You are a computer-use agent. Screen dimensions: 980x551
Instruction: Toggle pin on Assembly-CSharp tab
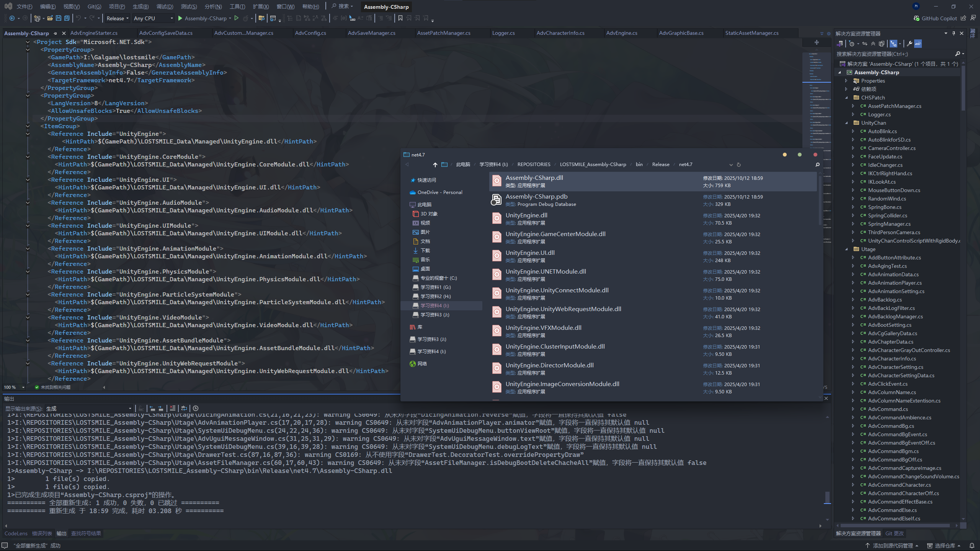click(x=56, y=33)
